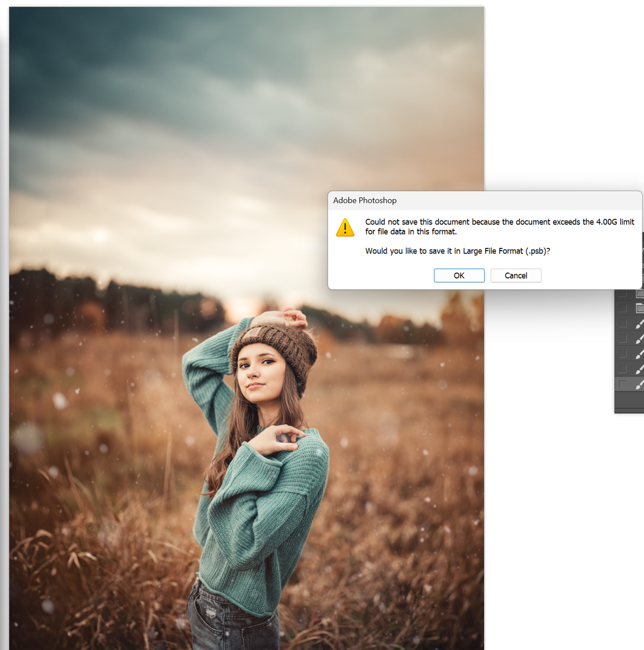
Task: Click the second brush history state icon
Action: pyautogui.click(x=639, y=338)
